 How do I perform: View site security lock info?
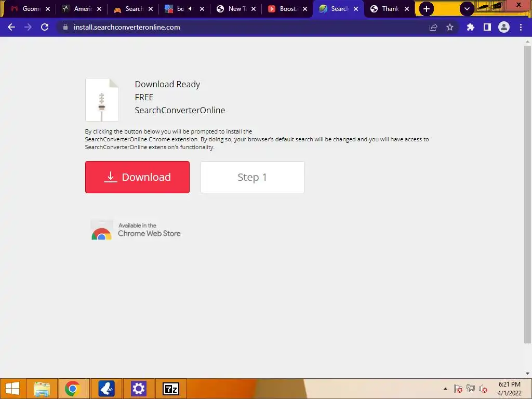[65, 27]
